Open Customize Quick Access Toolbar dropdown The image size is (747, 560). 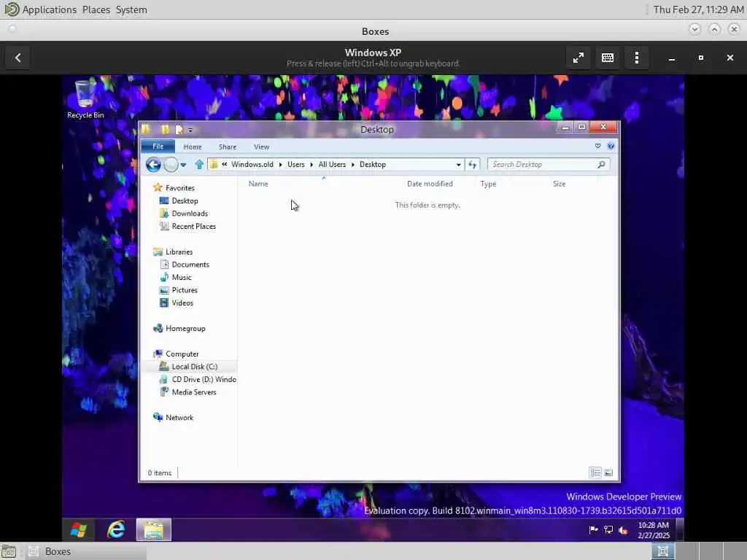pos(190,130)
